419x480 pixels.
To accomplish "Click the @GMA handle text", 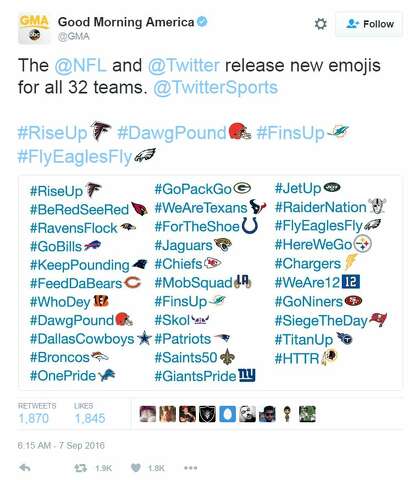I will pyautogui.click(x=74, y=36).
